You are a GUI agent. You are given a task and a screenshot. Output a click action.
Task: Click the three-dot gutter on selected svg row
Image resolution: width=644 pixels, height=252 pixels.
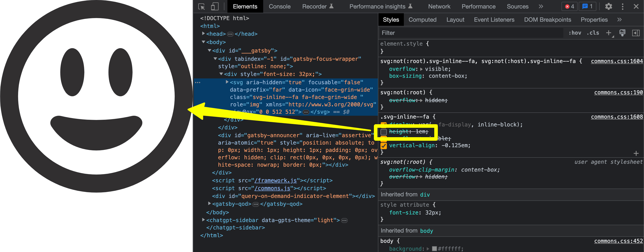coord(197,82)
